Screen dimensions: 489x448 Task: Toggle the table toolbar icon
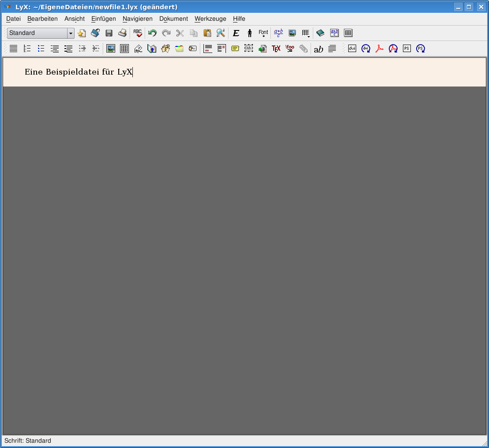pyautogui.click(x=348, y=33)
